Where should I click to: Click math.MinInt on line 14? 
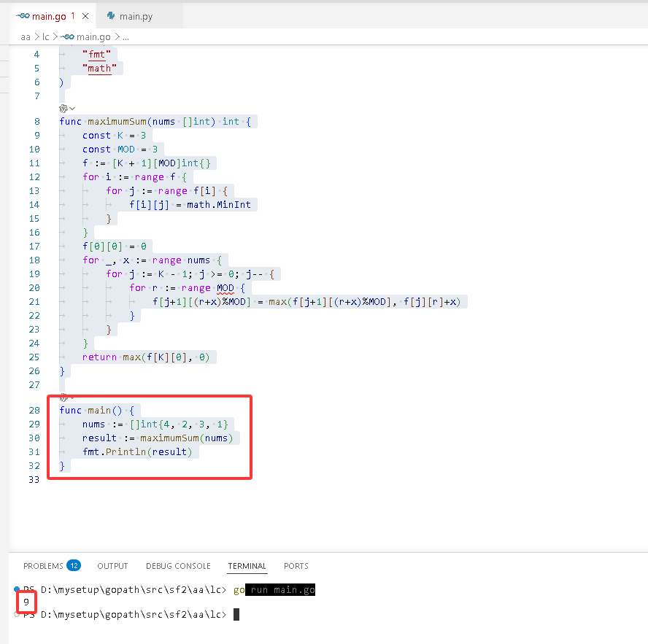tap(219, 204)
